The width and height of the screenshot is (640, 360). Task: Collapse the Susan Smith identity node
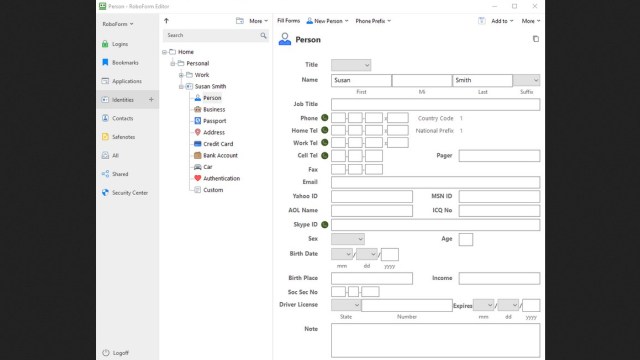(x=181, y=87)
